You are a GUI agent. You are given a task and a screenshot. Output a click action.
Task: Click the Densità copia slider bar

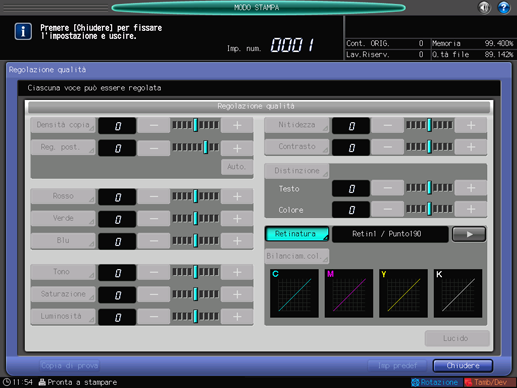click(195, 125)
